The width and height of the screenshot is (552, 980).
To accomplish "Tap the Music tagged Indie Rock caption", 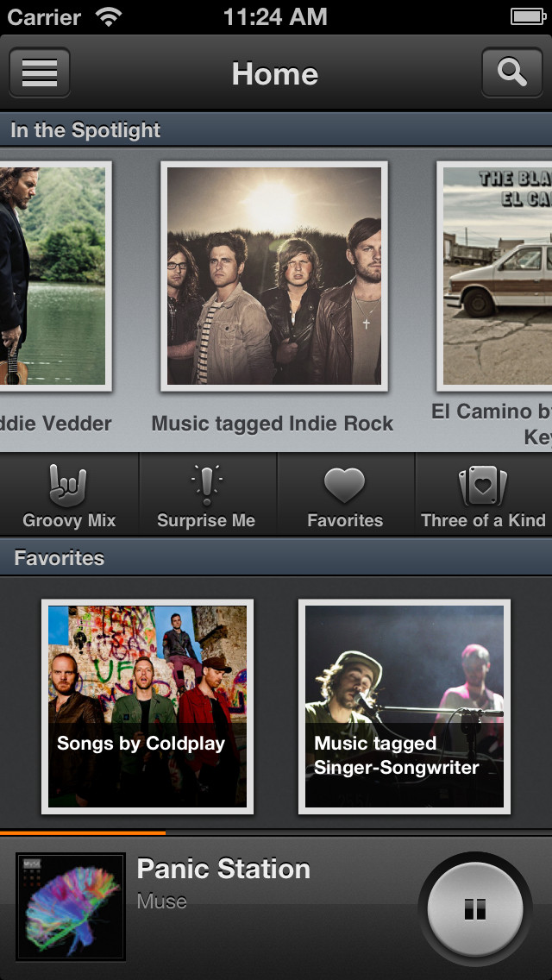I will 273,423.
